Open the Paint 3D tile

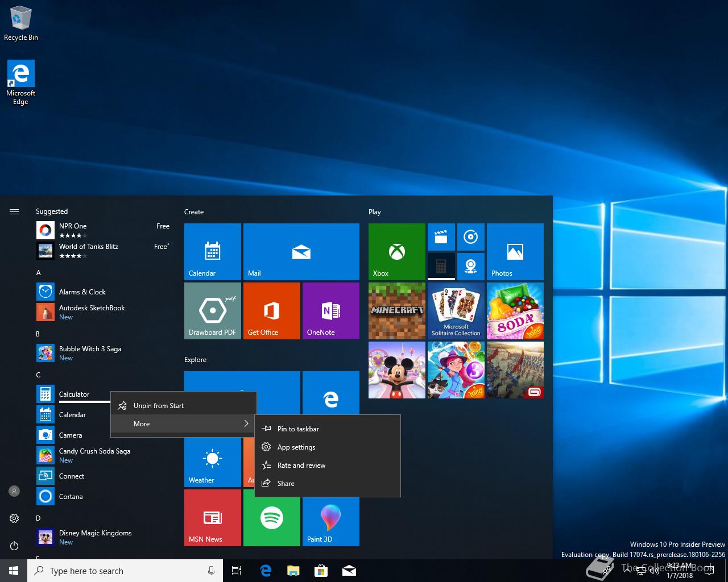pos(331,520)
